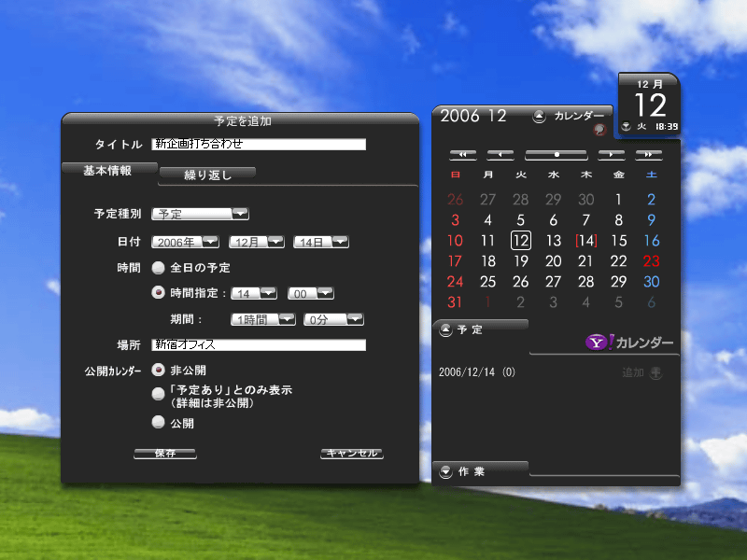
Task: Select Sunday date 10 in calendar
Action: tap(455, 241)
